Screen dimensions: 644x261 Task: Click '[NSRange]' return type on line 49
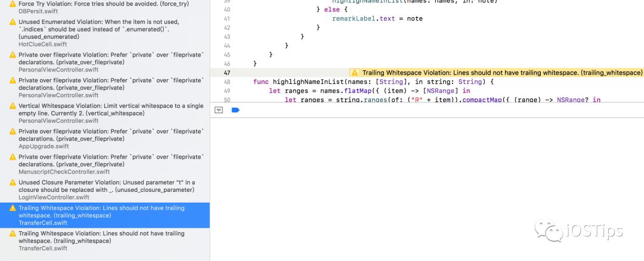[441, 91]
